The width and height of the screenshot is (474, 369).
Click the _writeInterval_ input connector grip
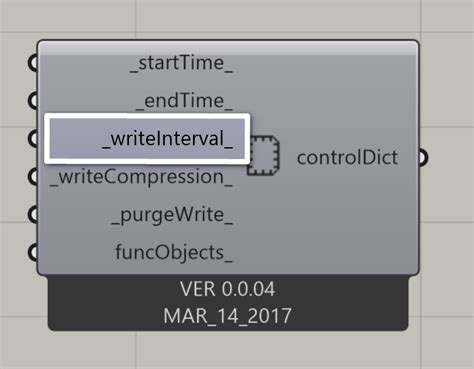(x=33, y=139)
